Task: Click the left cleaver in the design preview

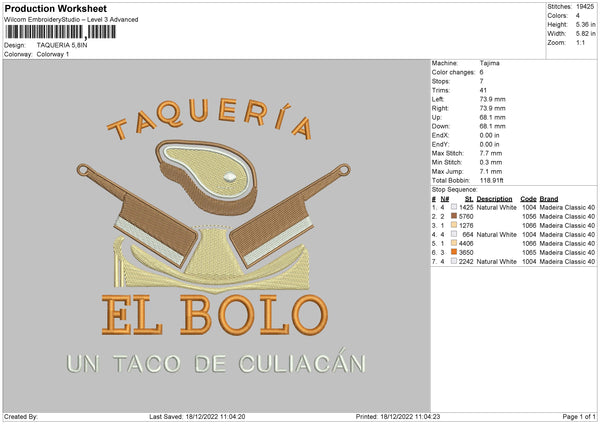Action: pos(139,215)
